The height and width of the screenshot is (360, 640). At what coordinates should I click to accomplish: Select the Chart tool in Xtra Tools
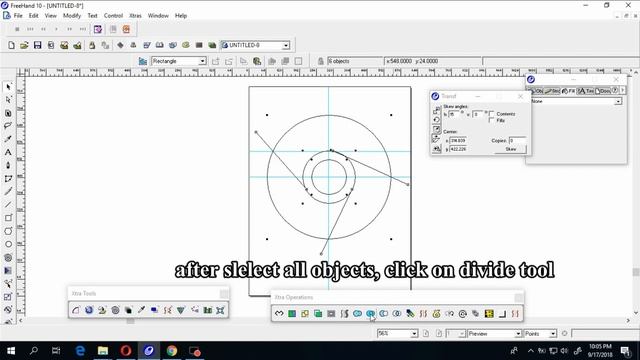click(x=208, y=310)
